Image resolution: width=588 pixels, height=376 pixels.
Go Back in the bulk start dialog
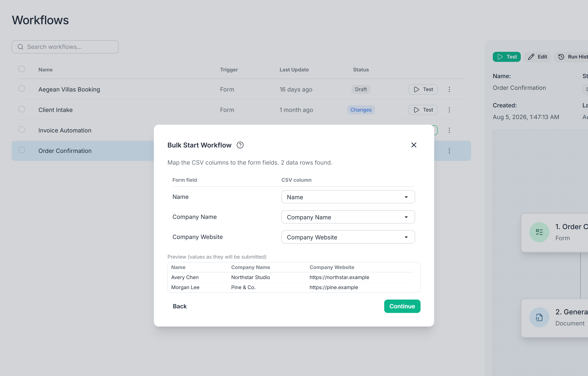pyautogui.click(x=180, y=306)
